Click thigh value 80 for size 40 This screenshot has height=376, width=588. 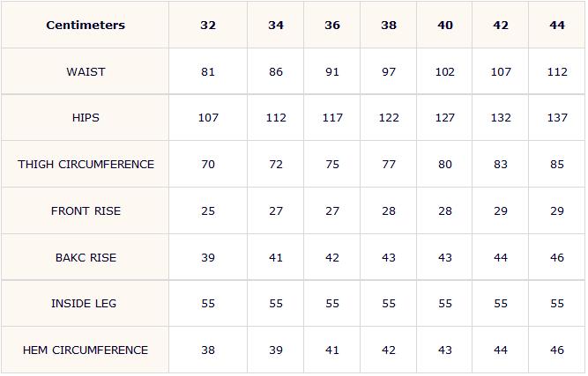tap(445, 164)
